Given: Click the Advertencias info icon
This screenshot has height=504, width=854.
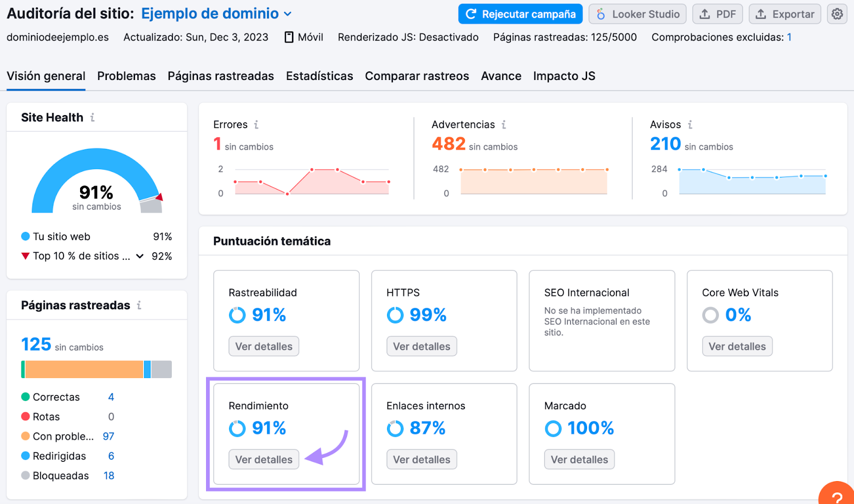Looking at the screenshot, I should pos(502,124).
